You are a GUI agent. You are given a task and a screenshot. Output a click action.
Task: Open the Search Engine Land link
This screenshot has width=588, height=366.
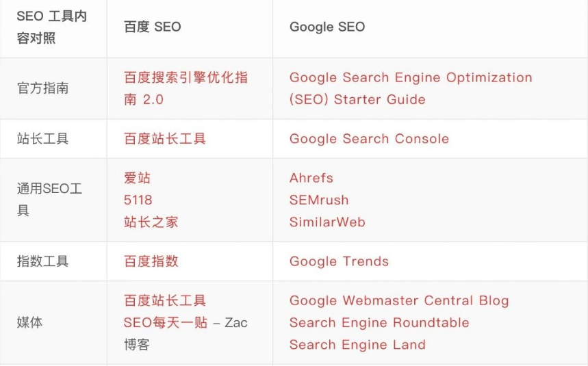[x=357, y=345]
